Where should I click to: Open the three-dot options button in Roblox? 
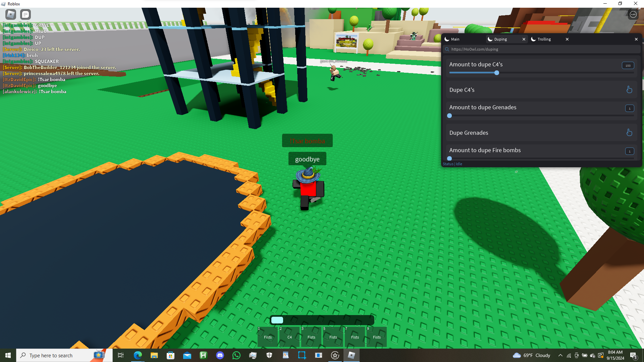pos(633,14)
